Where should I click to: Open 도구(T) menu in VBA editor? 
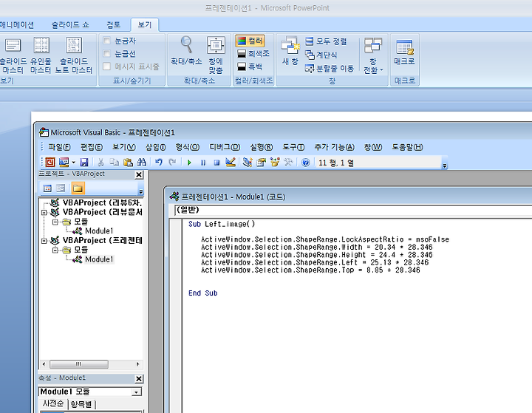pos(293,147)
